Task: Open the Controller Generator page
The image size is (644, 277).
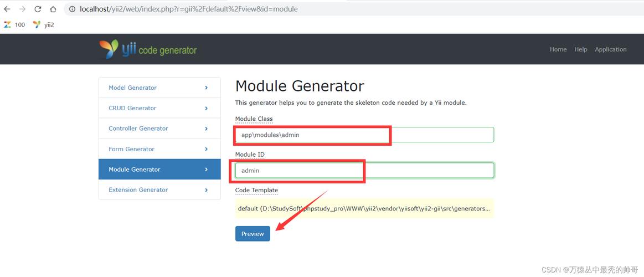Action: [160, 129]
